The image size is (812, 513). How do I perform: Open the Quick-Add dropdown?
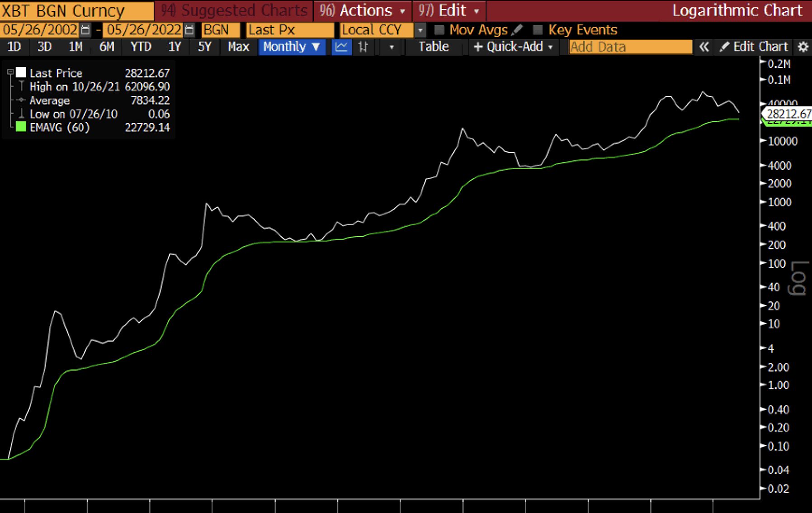click(513, 47)
